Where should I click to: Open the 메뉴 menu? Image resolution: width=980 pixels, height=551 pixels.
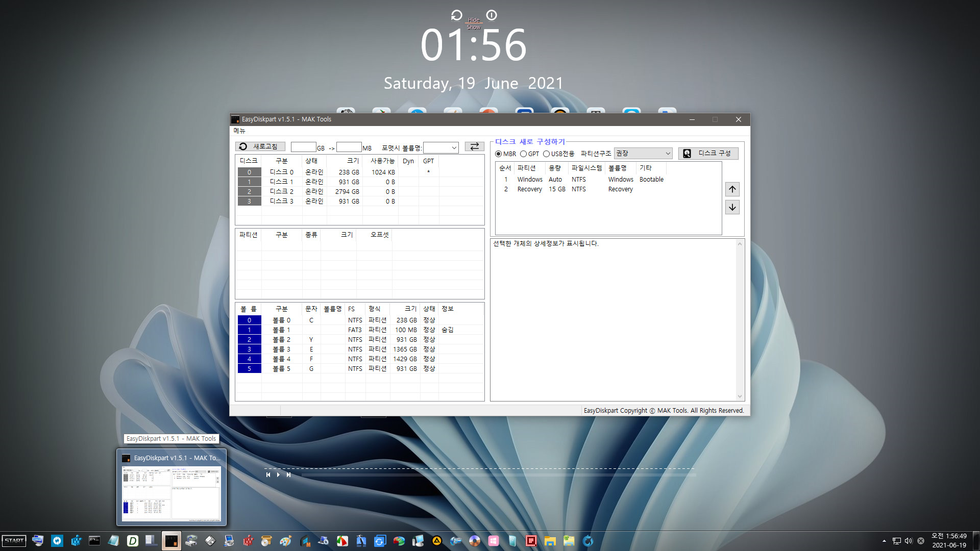click(x=239, y=131)
